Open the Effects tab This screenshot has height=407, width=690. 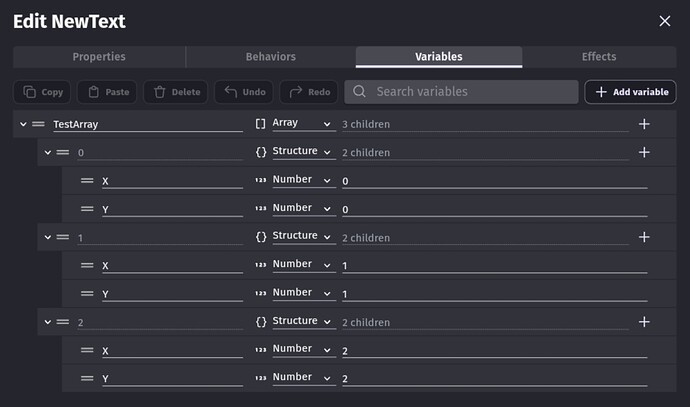click(x=599, y=57)
